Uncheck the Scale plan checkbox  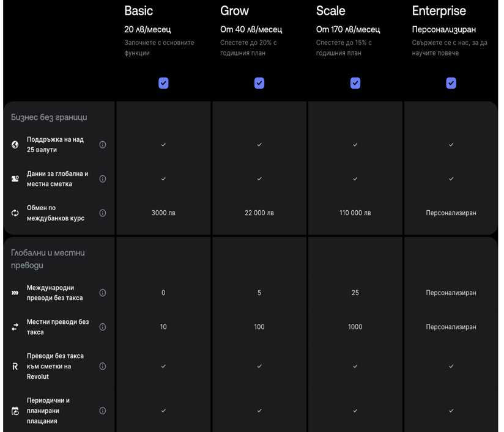(355, 83)
